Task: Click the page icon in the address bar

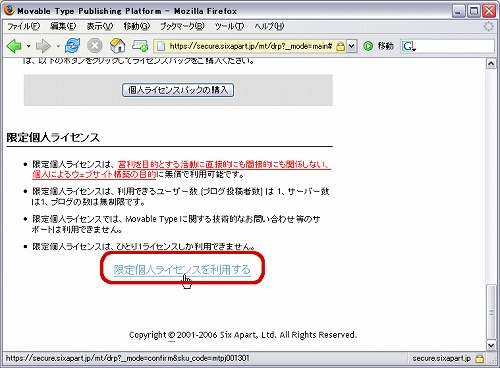Action: (x=161, y=46)
